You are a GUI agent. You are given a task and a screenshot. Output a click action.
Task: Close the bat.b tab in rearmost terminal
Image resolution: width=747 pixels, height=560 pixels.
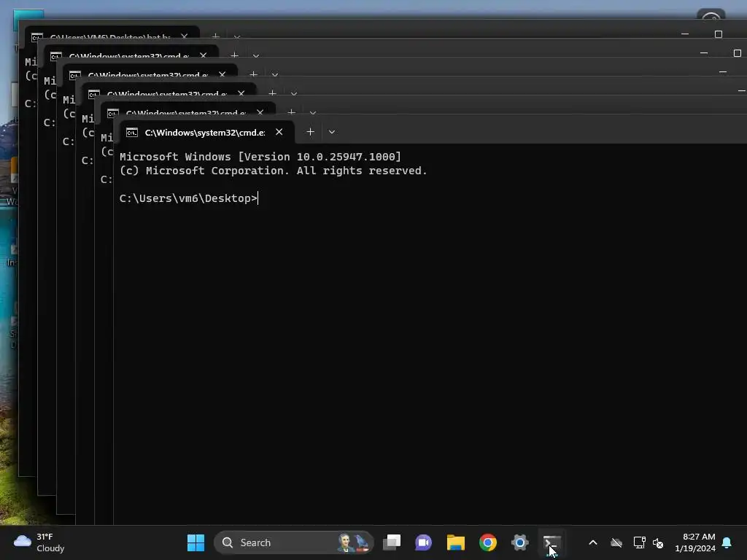pos(185,36)
